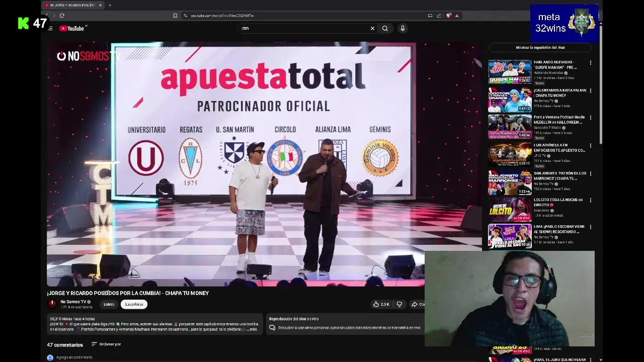Open options for Lolcito Toda La Noche

[591, 201]
